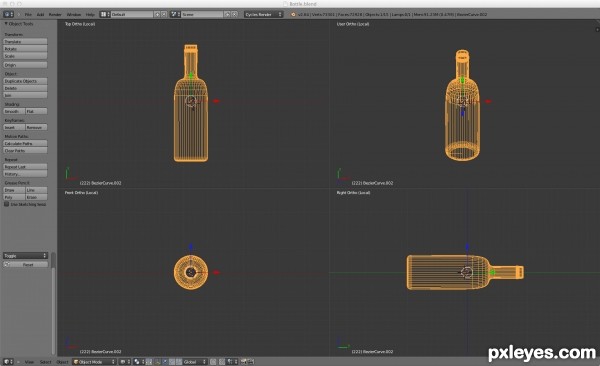Set shading to Smooth
This screenshot has width=600, height=366.
[x=14, y=111]
